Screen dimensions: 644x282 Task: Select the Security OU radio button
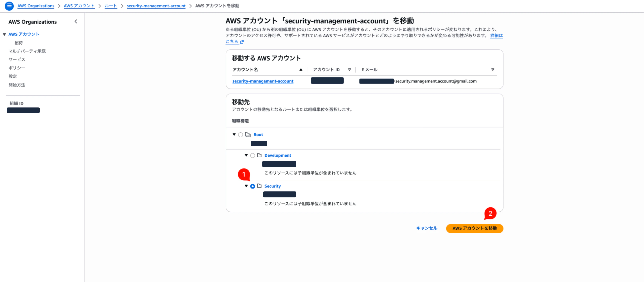click(x=252, y=186)
